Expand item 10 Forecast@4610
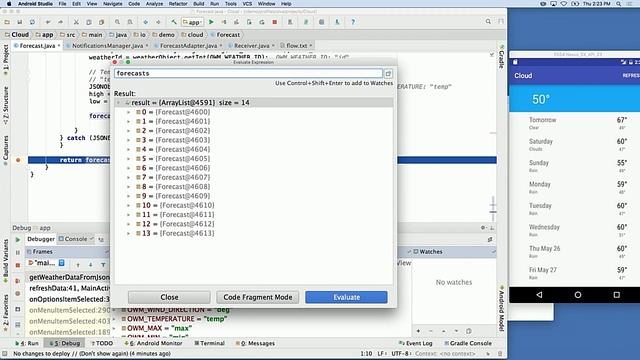Viewport: 640px width, 360px height. click(x=129, y=205)
